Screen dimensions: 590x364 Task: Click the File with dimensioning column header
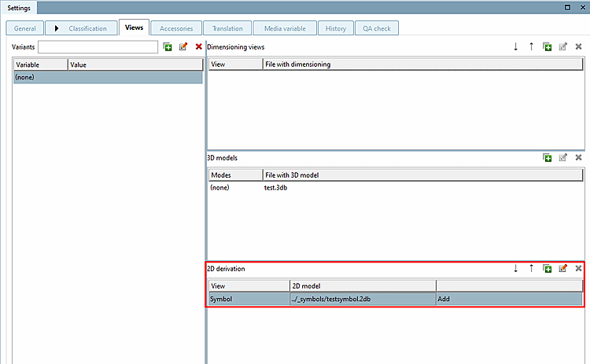(423, 64)
